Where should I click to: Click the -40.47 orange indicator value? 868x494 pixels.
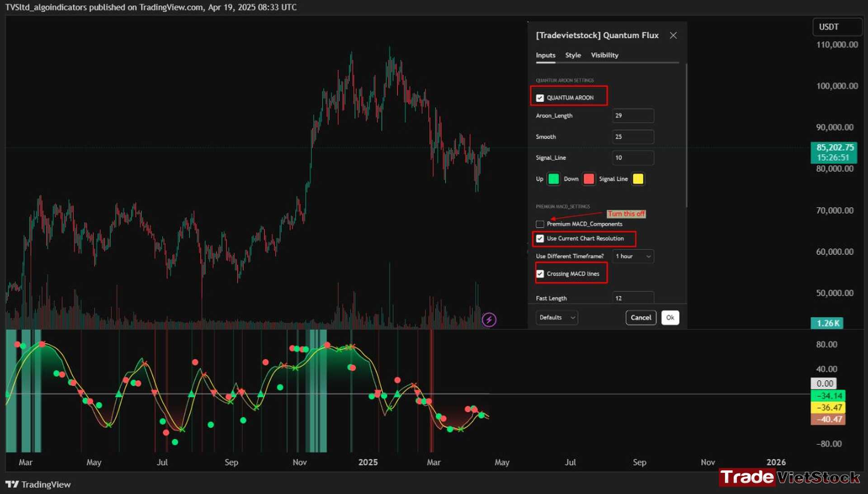(828, 419)
